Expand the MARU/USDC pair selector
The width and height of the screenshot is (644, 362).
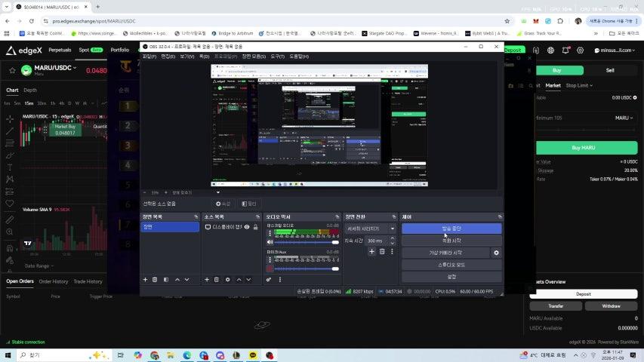point(51,70)
